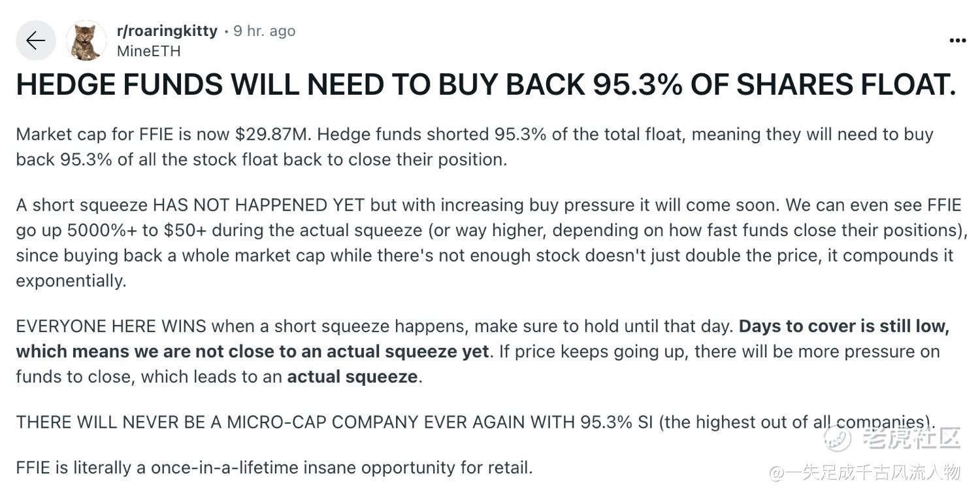This screenshot has width=980, height=495.
Task: Open the cat avatar of r/roaringkitty
Action: coord(86,41)
